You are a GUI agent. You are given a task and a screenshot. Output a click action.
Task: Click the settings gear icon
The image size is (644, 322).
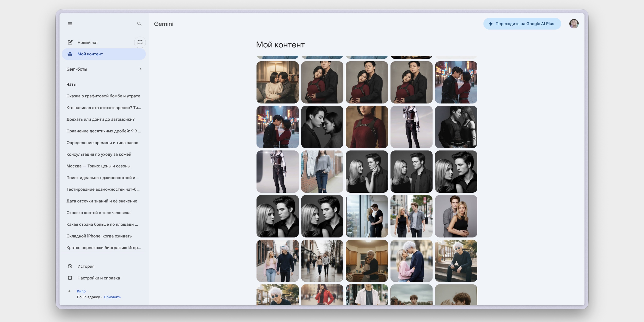(x=70, y=278)
